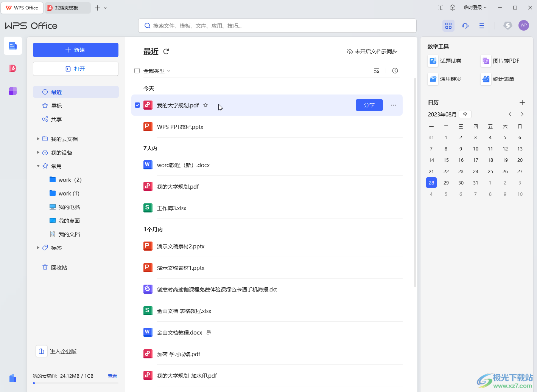Click the cube icon in title bar
Screen dimensions: 537x392
point(453,8)
